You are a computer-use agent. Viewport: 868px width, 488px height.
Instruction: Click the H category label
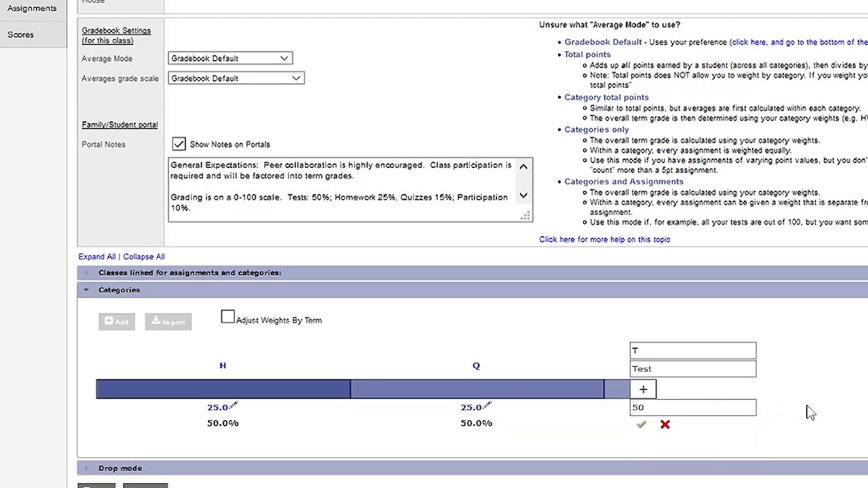click(222, 365)
